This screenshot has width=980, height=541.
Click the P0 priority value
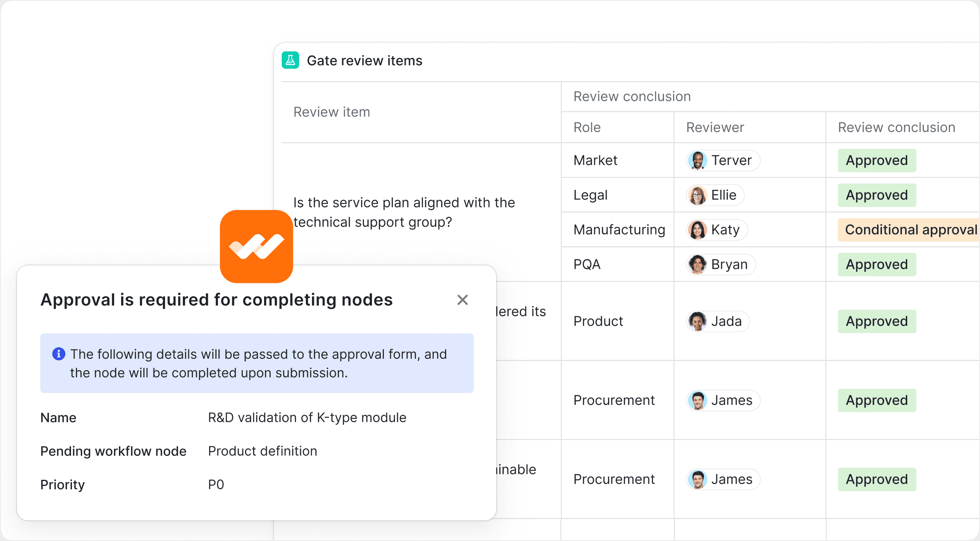tap(216, 485)
